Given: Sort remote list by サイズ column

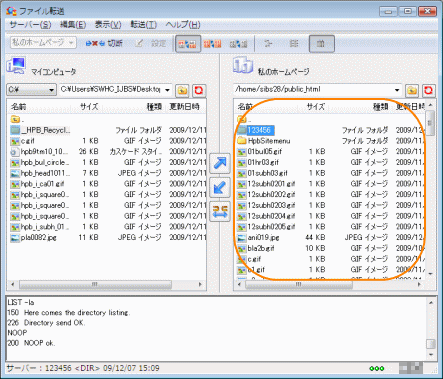Looking at the screenshot, I should pos(316,107).
